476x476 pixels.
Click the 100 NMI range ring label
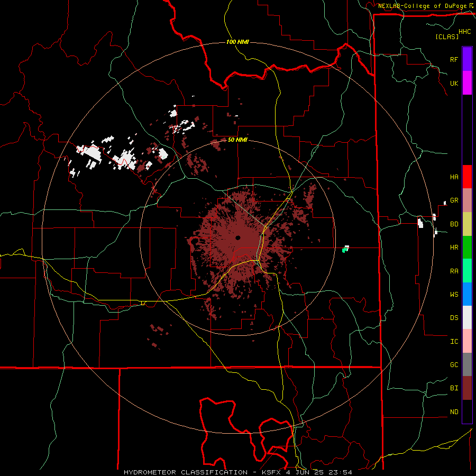tap(237, 42)
